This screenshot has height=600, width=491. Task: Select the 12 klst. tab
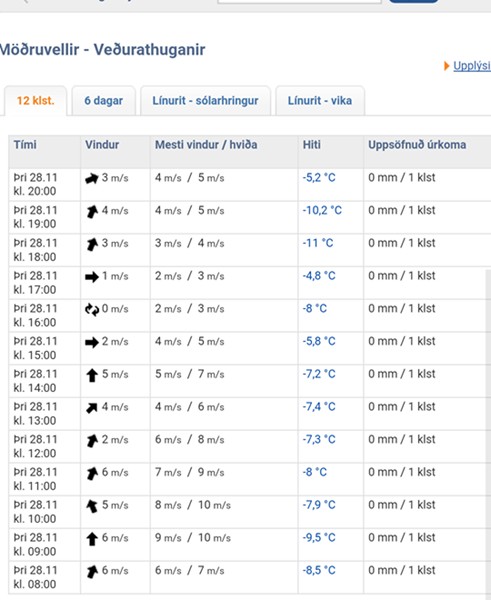36,101
